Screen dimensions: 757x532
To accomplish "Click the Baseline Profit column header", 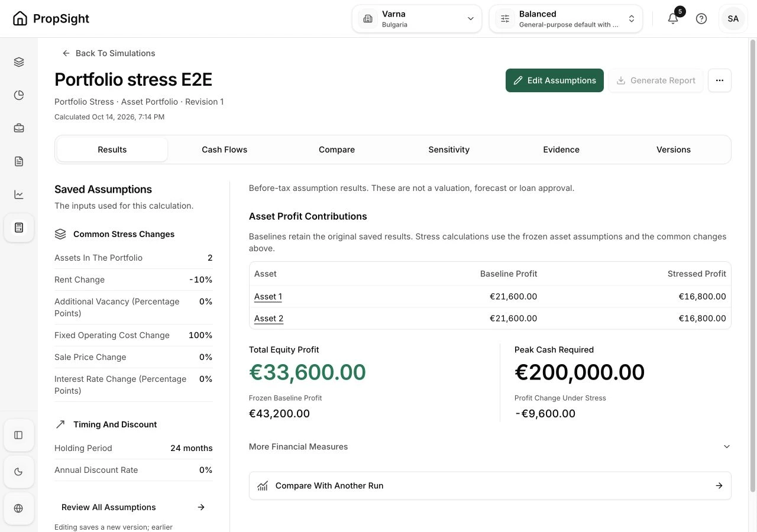I will (509, 274).
